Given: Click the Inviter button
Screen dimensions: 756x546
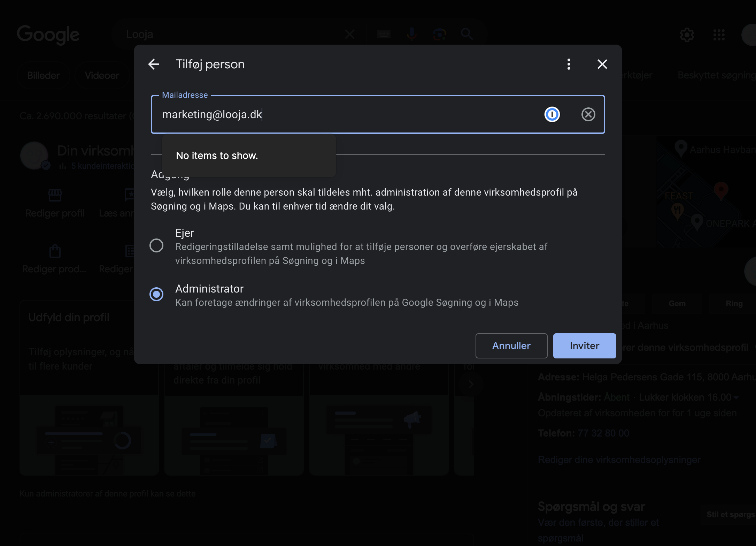Looking at the screenshot, I should click(585, 346).
